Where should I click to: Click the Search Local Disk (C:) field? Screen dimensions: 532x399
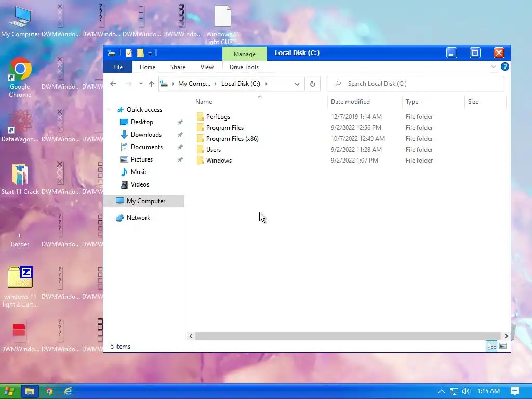tap(415, 84)
